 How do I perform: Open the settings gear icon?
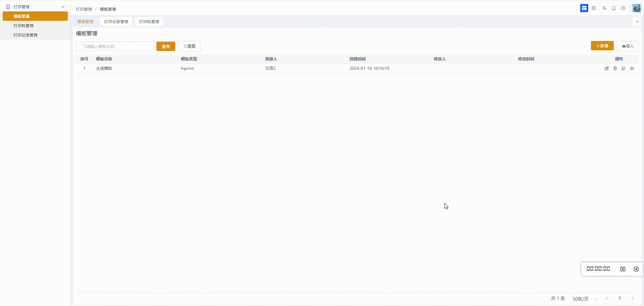(x=623, y=8)
